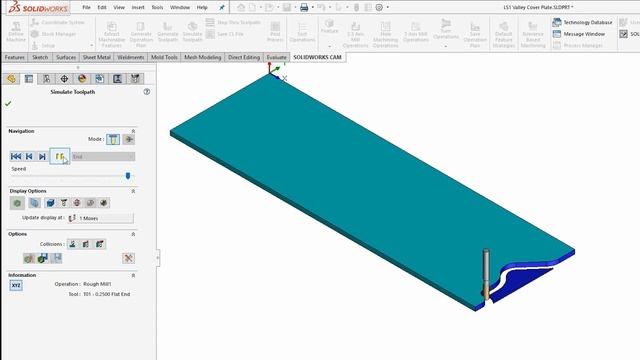The image size is (640, 360).
Task: Toggle target part display option
Action: click(x=50, y=203)
